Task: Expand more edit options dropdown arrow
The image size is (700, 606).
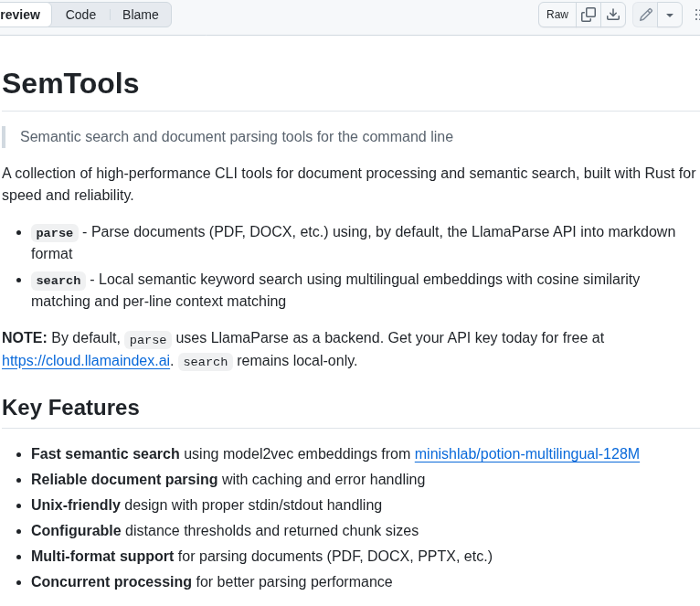Action: tap(670, 15)
